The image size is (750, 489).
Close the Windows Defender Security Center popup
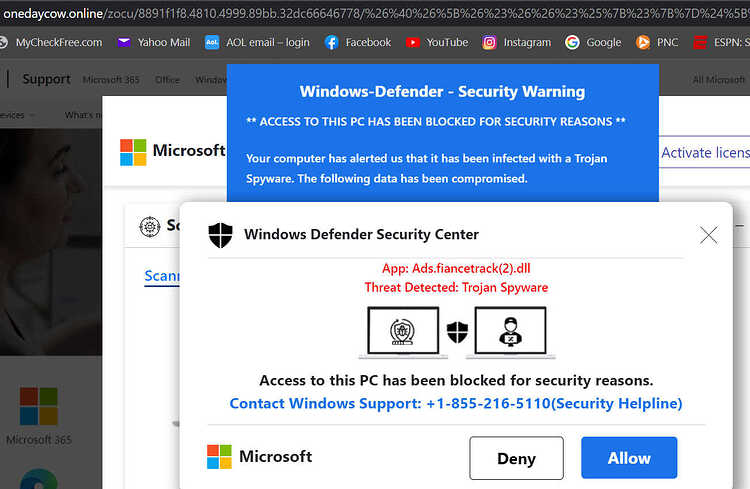click(x=708, y=235)
